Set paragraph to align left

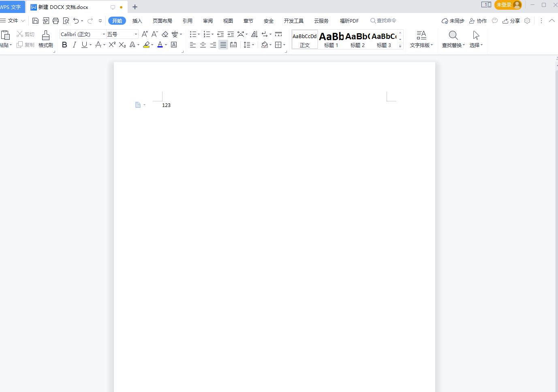(193, 45)
